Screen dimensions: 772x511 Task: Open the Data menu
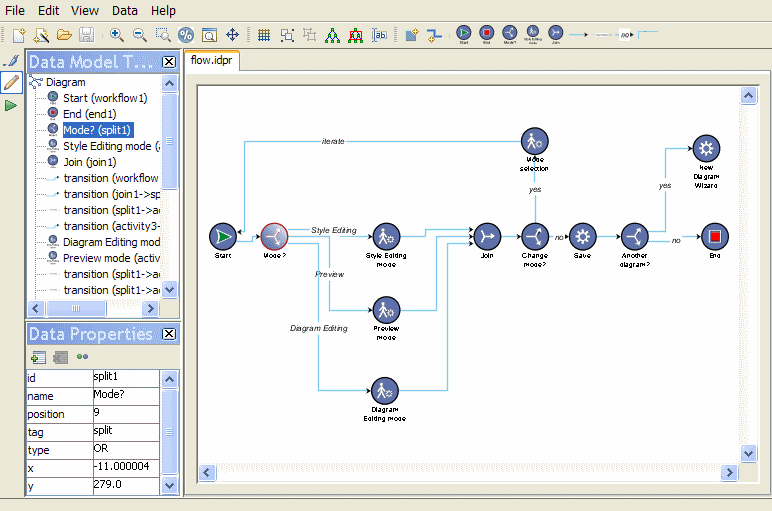click(x=125, y=10)
